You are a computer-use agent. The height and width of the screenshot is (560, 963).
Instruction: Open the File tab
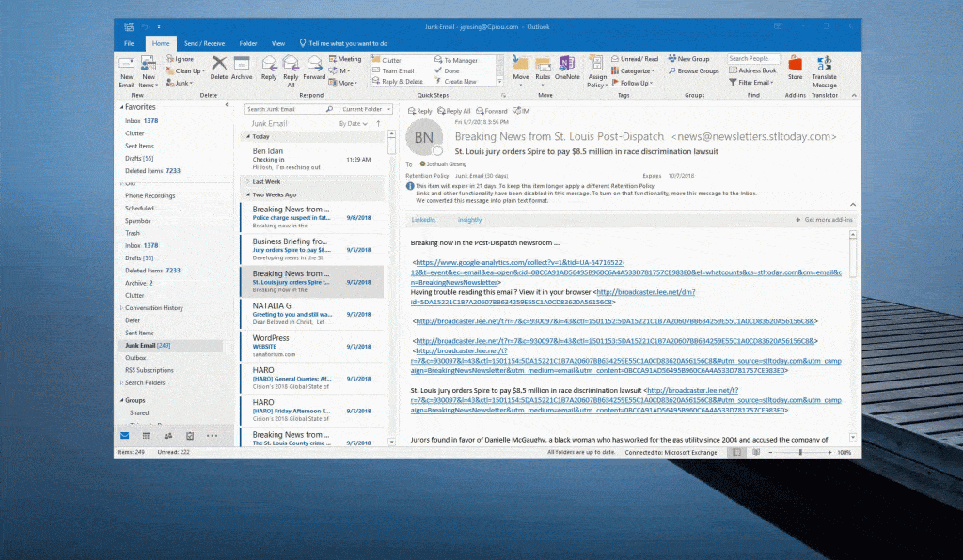[x=129, y=43]
